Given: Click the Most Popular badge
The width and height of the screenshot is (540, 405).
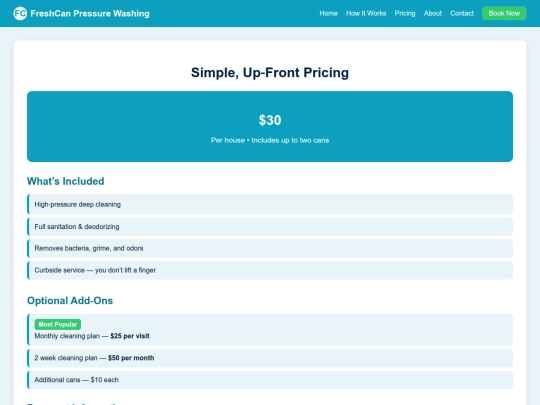Looking at the screenshot, I should coord(58,324).
